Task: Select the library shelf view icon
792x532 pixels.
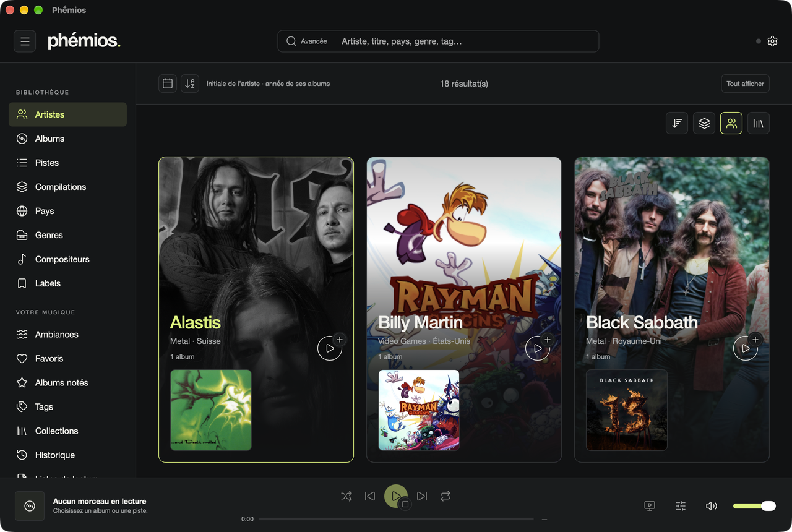Action: [x=759, y=124]
